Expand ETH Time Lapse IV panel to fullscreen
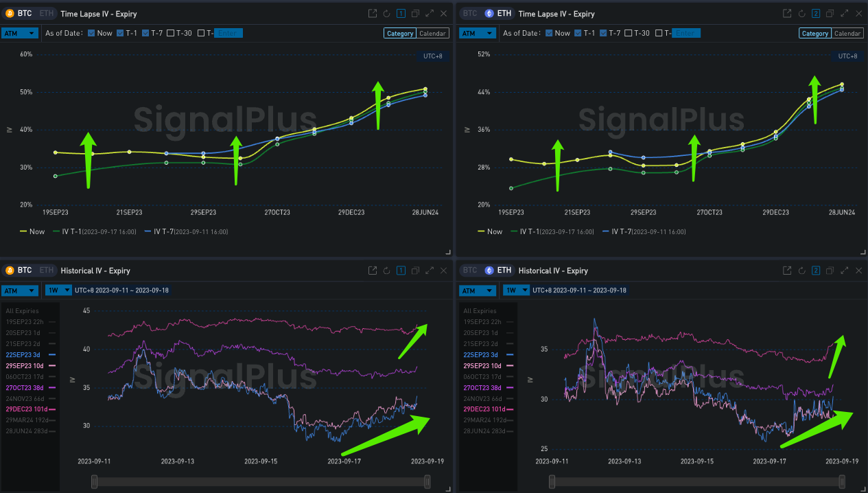 845,14
